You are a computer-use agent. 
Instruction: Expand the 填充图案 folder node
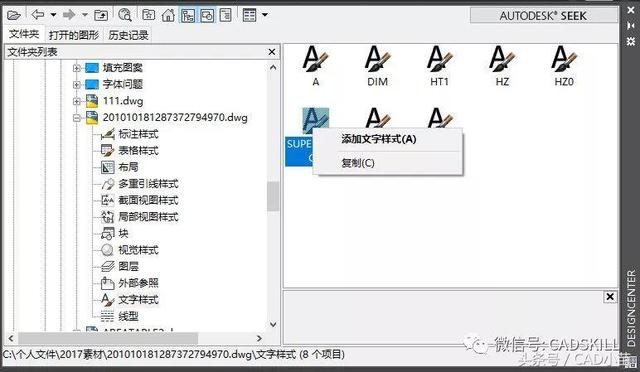pyautogui.click(x=76, y=68)
